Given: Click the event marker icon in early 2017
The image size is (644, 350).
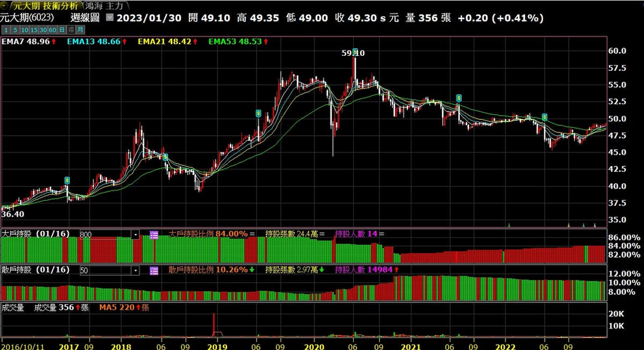Looking at the screenshot, I should pyautogui.click(x=67, y=180).
